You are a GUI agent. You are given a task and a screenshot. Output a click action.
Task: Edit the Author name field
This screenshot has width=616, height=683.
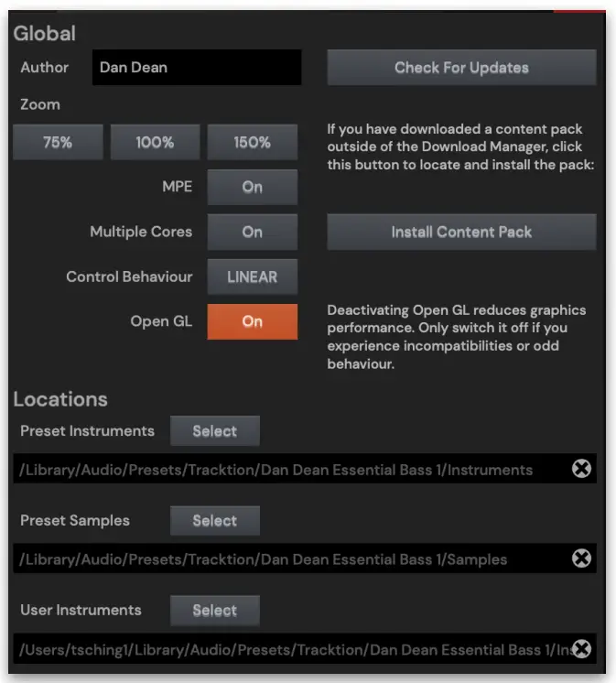(x=197, y=68)
